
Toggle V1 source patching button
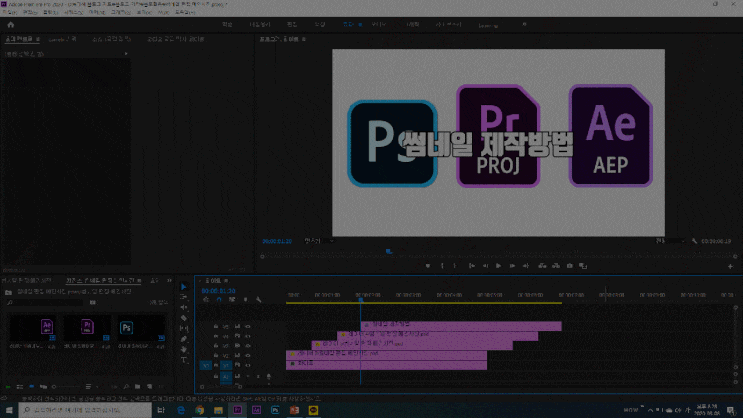[x=206, y=365]
